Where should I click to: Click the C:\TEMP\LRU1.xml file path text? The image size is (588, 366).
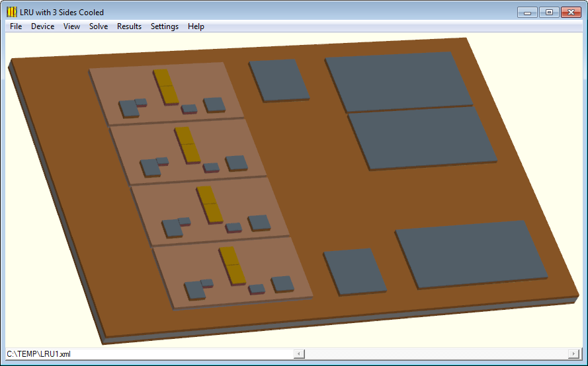[38, 354]
